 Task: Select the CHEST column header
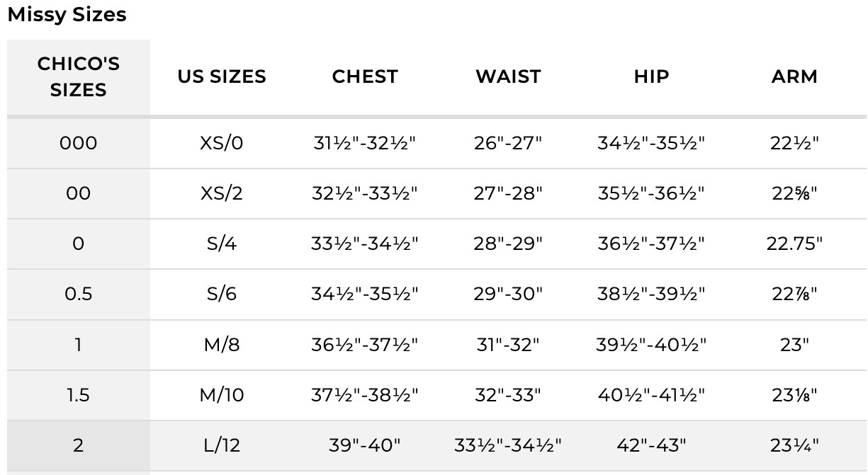[365, 76]
